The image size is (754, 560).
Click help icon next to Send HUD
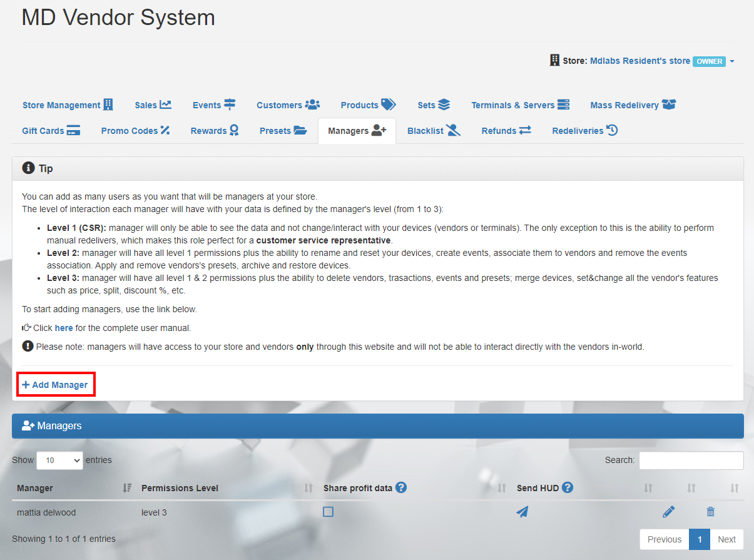tap(568, 487)
